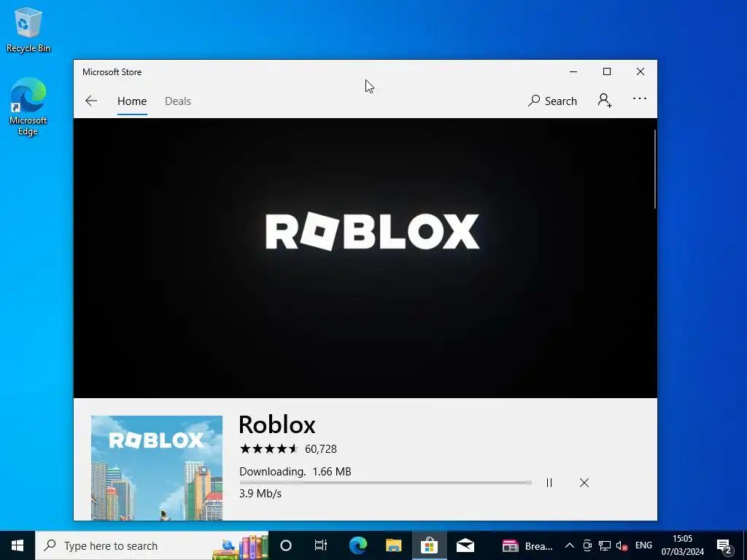Select the Microsoft Edge desktop shortcut
This screenshot has width=747, height=560.
(28, 106)
